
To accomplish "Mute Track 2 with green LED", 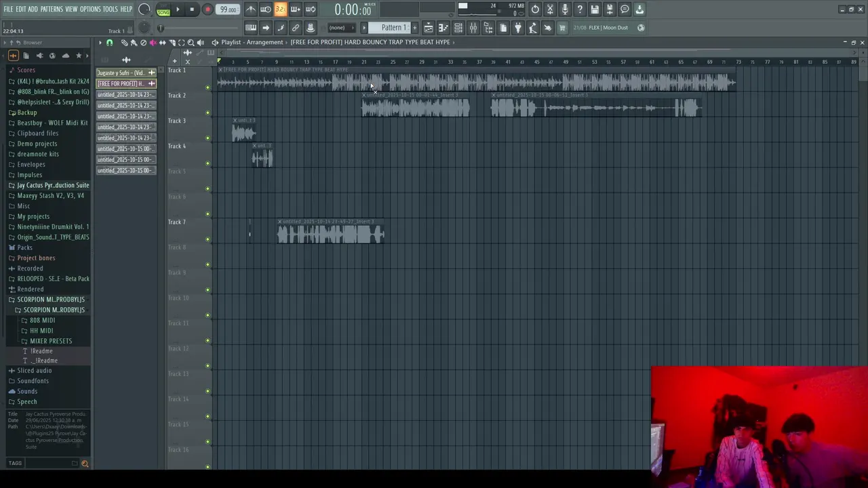I will [x=208, y=113].
